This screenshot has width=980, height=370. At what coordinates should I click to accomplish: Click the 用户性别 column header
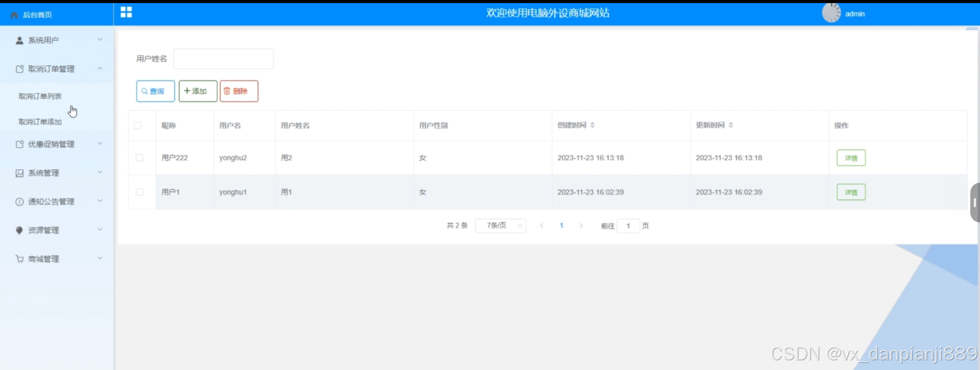click(x=433, y=126)
